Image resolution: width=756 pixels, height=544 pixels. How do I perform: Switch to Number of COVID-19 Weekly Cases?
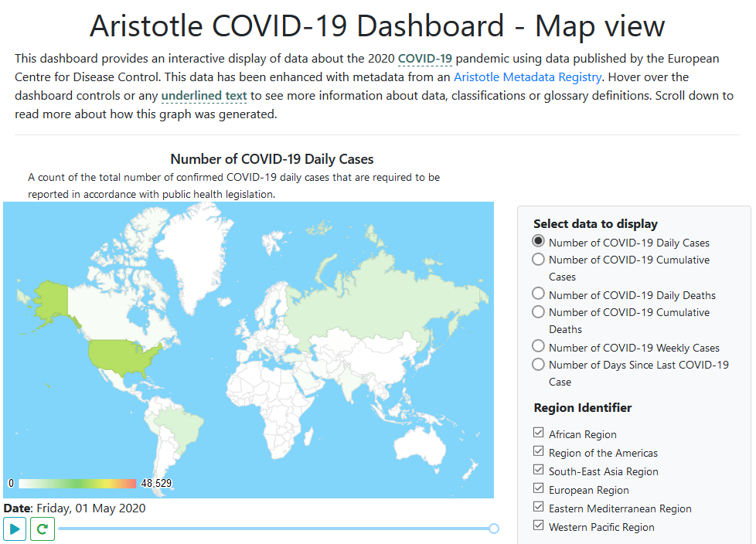pos(539,347)
